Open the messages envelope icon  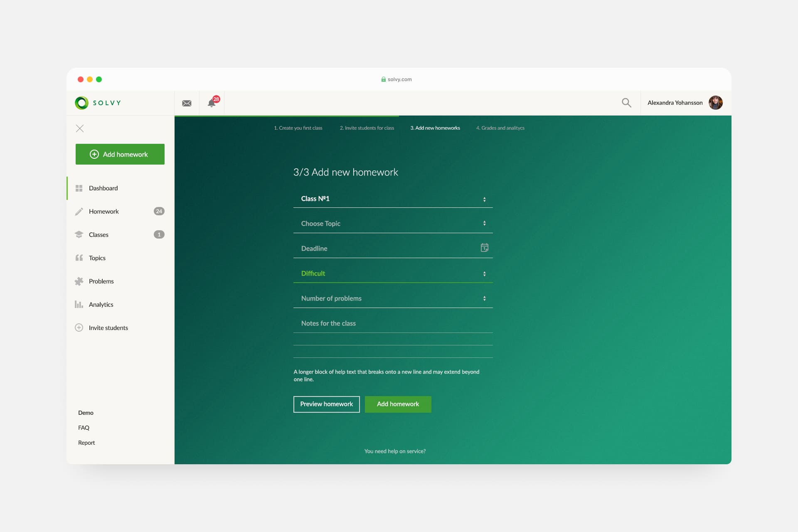click(187, 103)
